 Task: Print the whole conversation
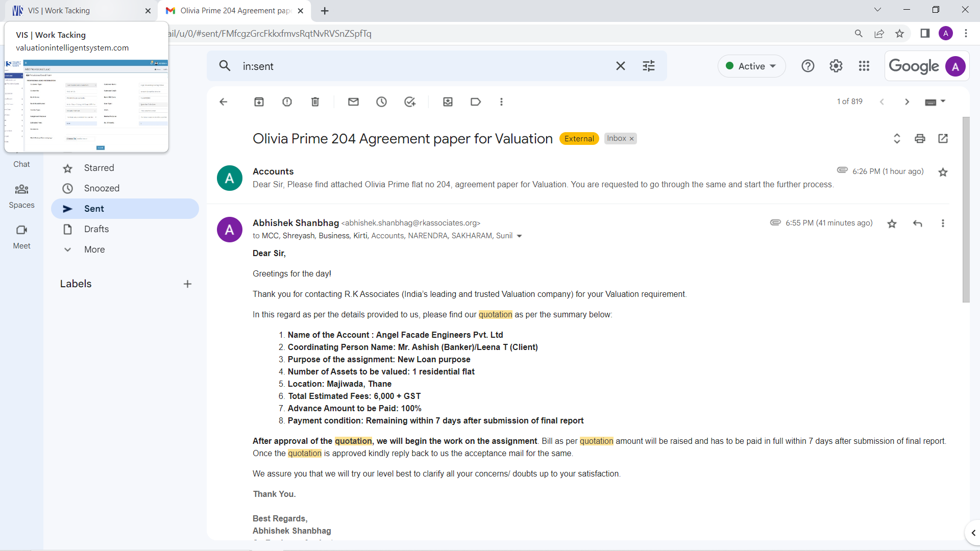click(920, 138)
